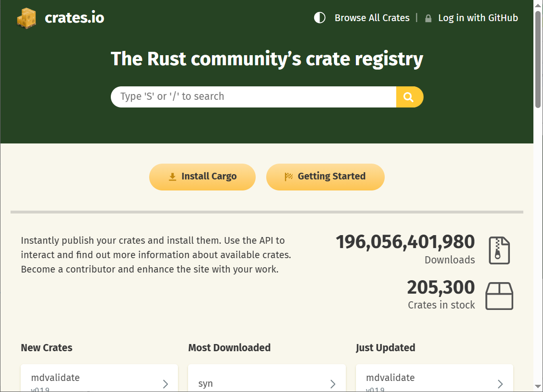The image size is (543, 392).
Task: Click the checkered flag icon on Getting Started
Action: coord(289,177)
